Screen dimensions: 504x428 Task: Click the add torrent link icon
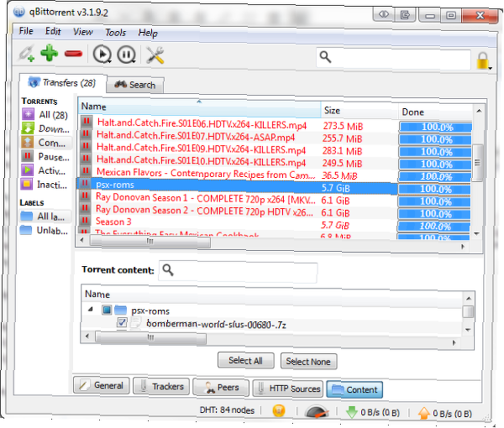click(x=26, y=54)
